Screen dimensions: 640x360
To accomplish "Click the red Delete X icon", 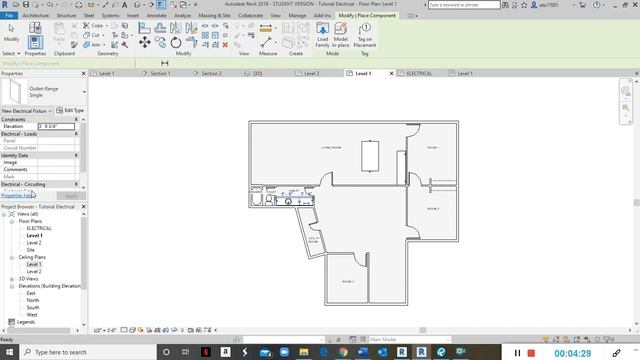I will 225,45.
